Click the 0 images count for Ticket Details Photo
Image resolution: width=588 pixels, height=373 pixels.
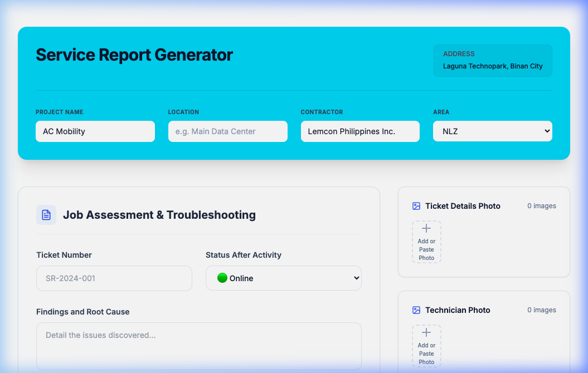541,206
